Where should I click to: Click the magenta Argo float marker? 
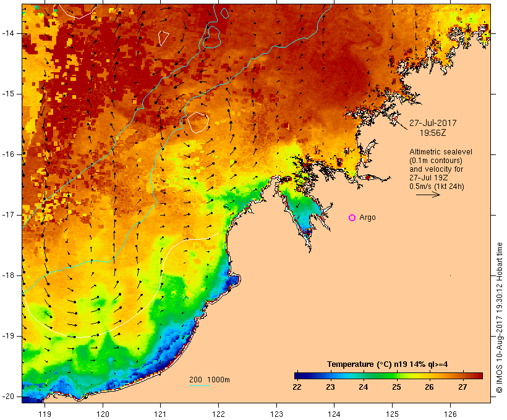[x=352, y=218]
